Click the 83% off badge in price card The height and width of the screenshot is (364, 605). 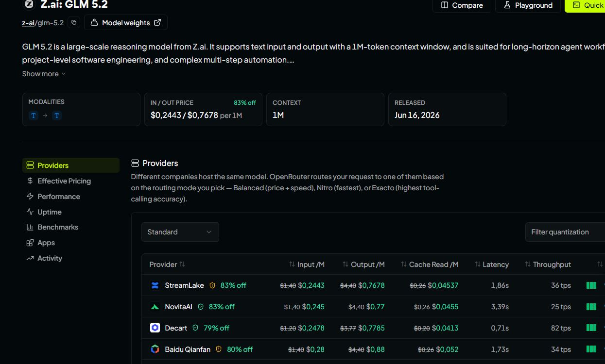tap(244, 103)
